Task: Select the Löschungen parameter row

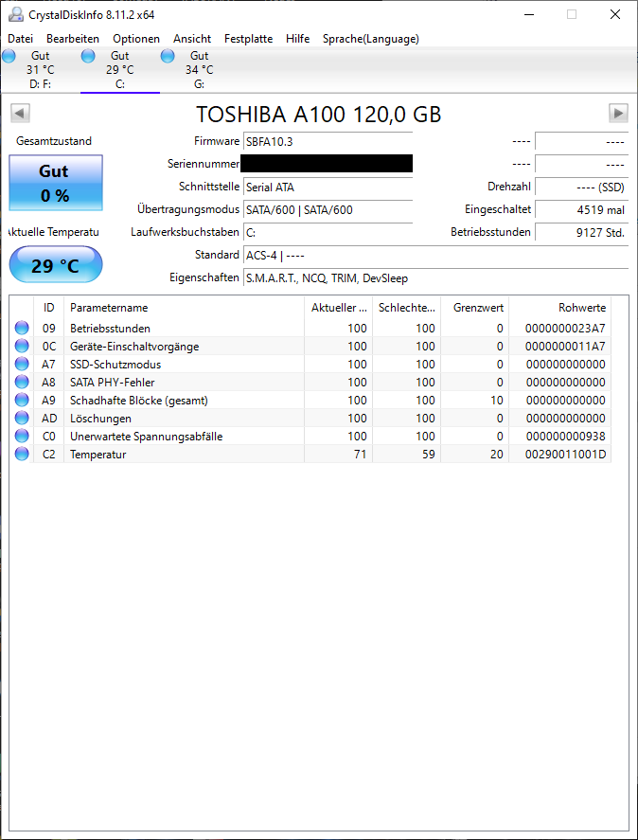Action: (310, 419)
